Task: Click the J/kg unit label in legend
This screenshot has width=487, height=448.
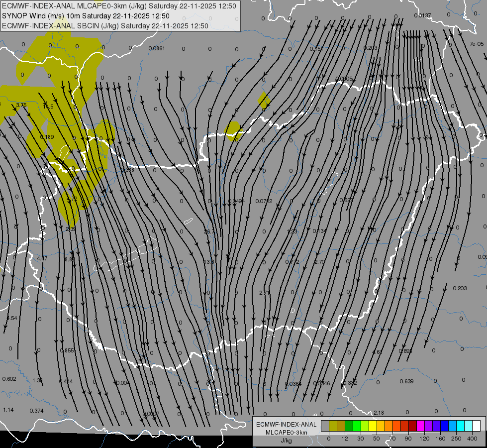Action: [x=286, y=441]
